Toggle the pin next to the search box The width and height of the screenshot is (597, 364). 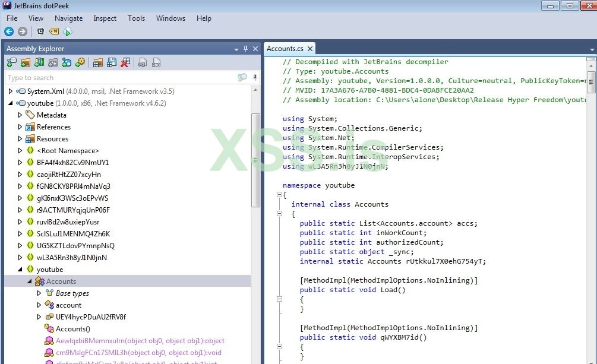point(255,77)
